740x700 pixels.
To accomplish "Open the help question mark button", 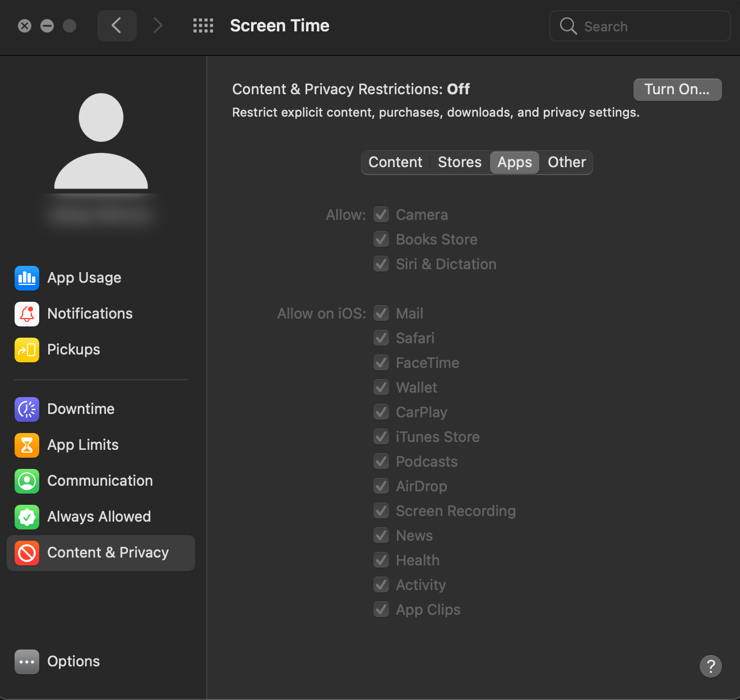I will (x=711, y=666).
